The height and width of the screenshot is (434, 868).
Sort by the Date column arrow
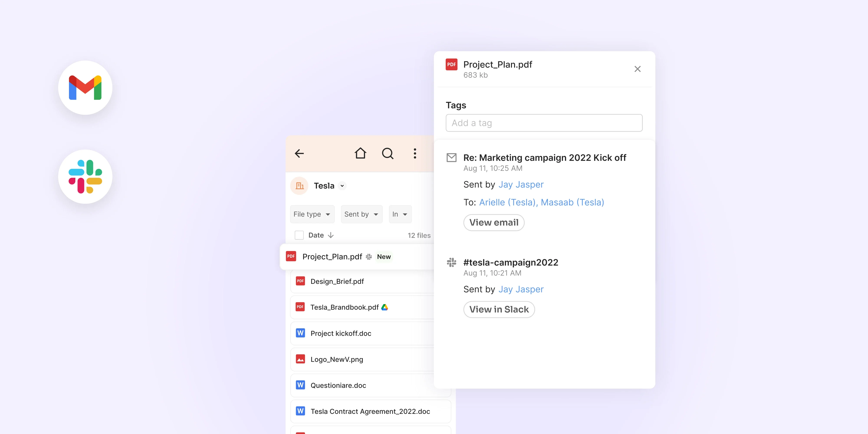click(x=331, y=235)
